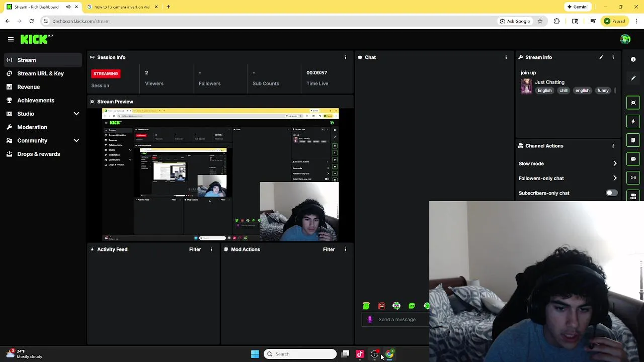Click the info icon in right sidebar
Image resolution: width=644 pixels, height=362 pixels.
click(x=633, y=59)
